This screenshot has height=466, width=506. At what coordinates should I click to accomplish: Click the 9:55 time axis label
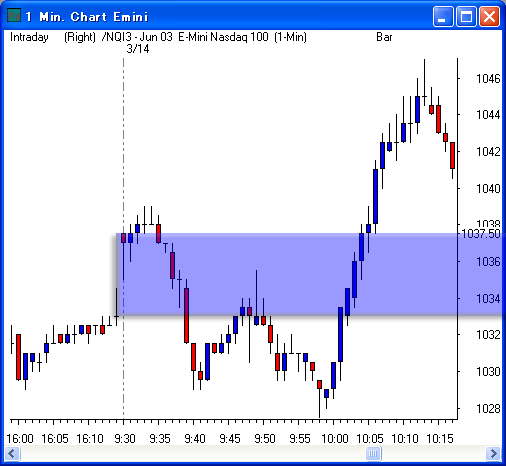[x=300, y=439]
